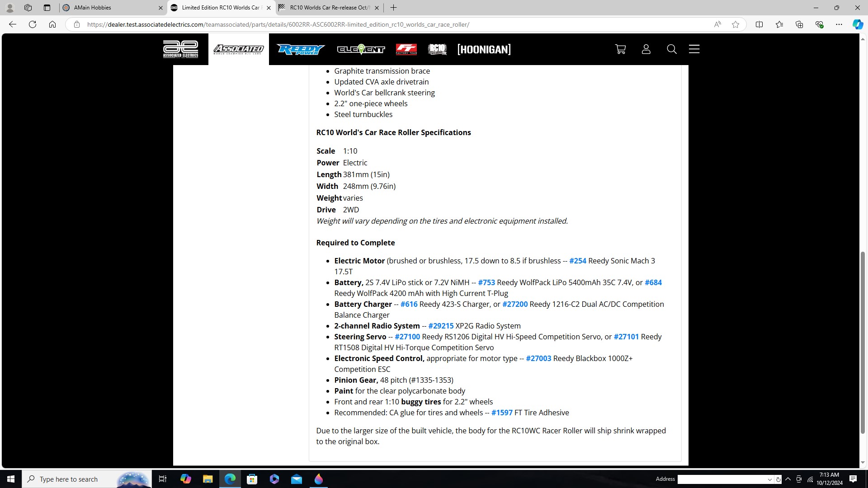View site information lock icon
Image resolution: width=868 pixels, height=488 pixels.
77,24
